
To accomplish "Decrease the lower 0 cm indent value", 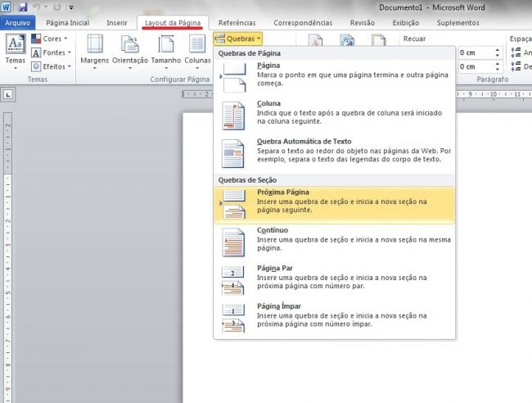I will [498, 70].
